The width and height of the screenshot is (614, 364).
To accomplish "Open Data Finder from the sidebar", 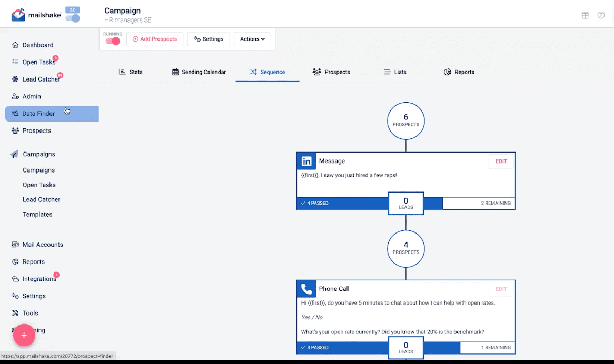I will point(37,113).
